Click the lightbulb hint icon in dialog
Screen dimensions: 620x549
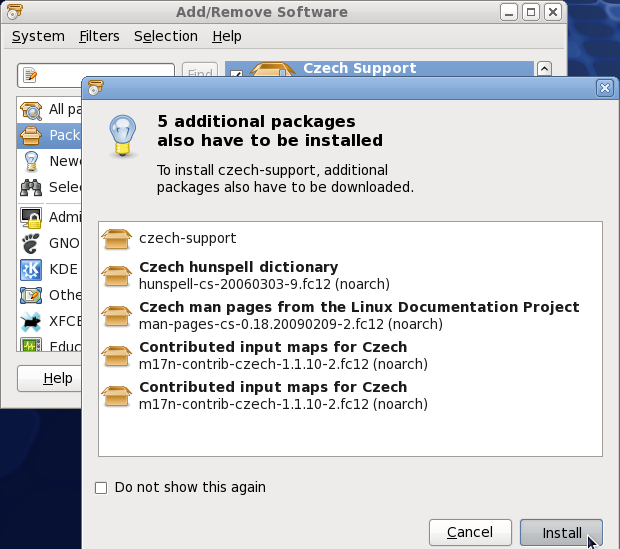[x=122, y=134]
